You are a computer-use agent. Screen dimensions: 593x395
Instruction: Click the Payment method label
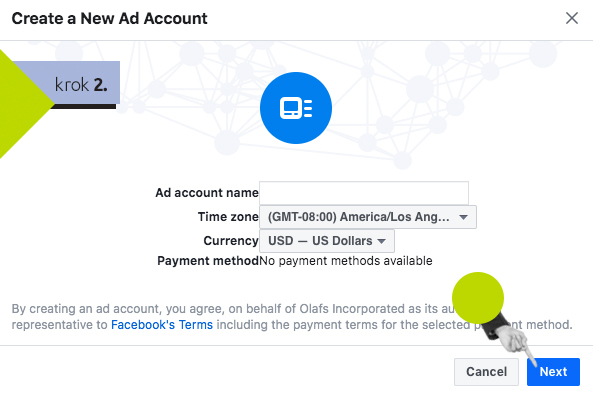(208, 261)
